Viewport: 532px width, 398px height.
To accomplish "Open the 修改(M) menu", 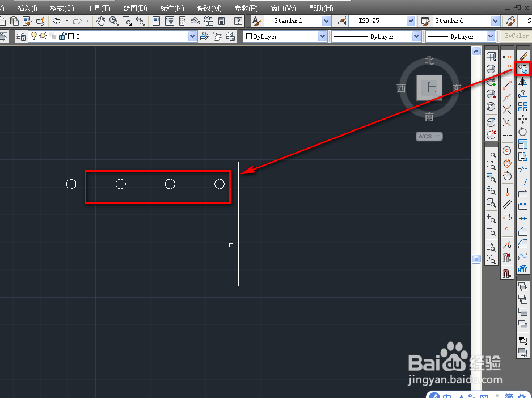I will tap(209, 8).
